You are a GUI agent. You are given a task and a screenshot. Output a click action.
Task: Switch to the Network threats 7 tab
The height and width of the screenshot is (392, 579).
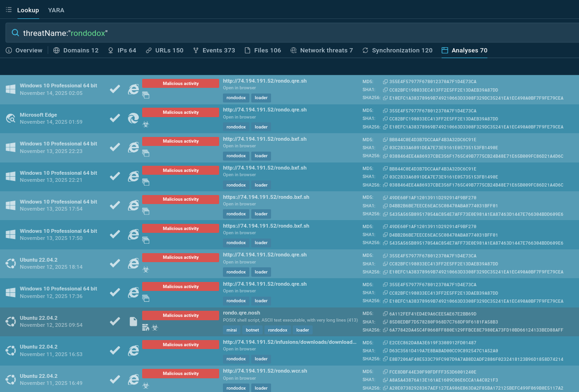pos(322,51)
